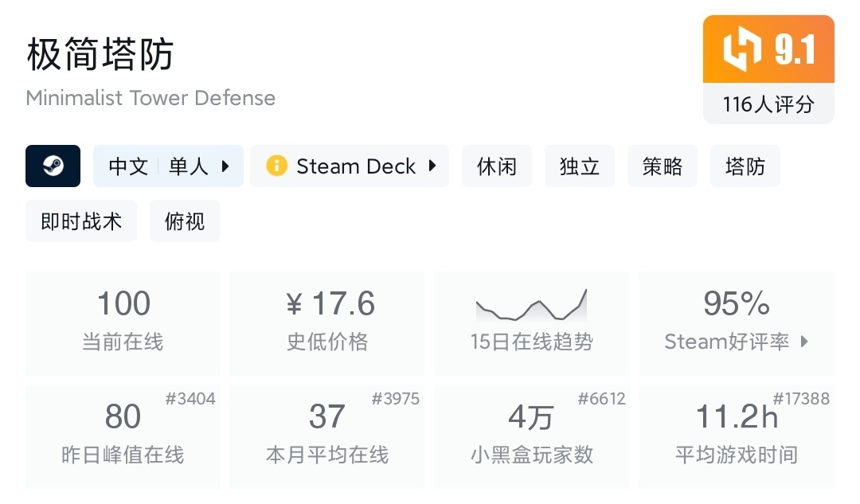Open the 本月平均在线 stat card
This screenshot has height=504, width=860.
coord(327,436)
